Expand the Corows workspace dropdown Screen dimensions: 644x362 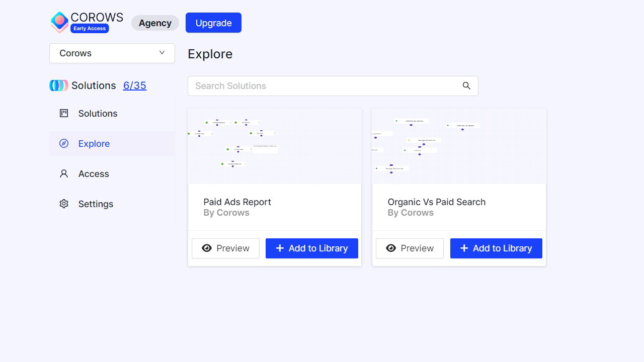point(112,53)
